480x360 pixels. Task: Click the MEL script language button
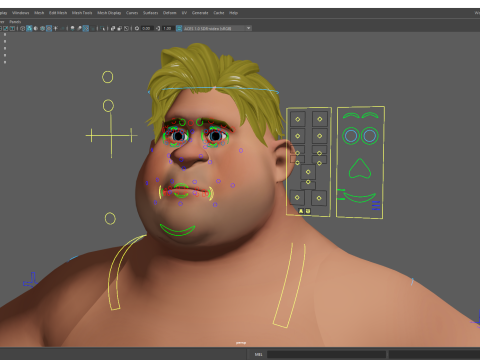tap(258, 354)
